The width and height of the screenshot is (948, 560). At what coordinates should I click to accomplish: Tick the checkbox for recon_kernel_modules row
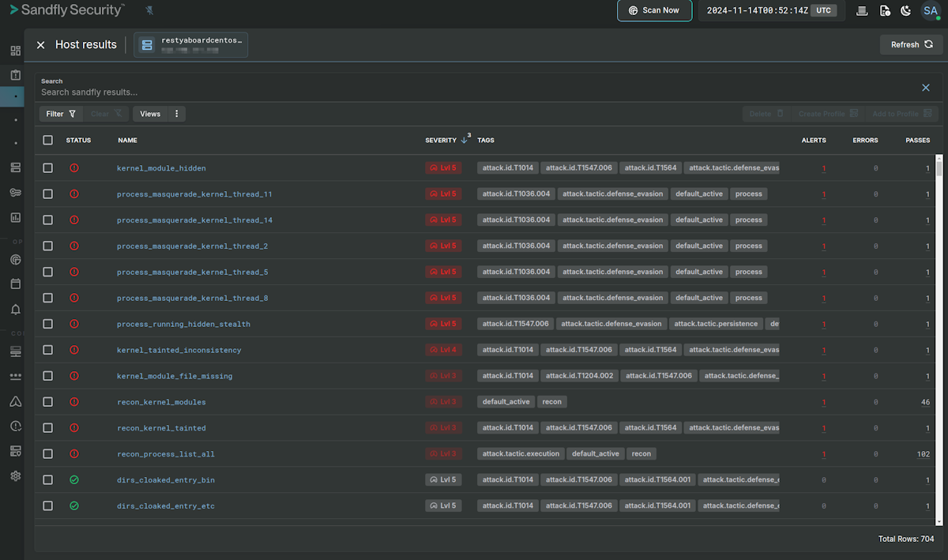(47, 401)
